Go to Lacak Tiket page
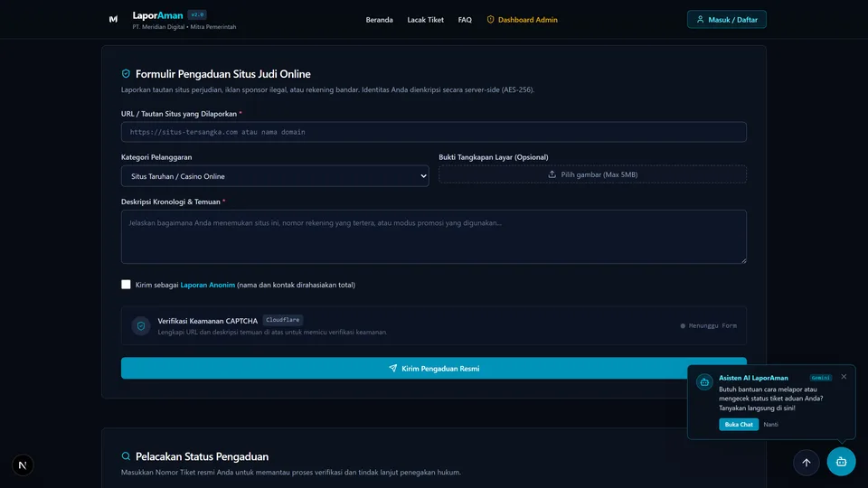The image size is (868, 488). point(425,20)
